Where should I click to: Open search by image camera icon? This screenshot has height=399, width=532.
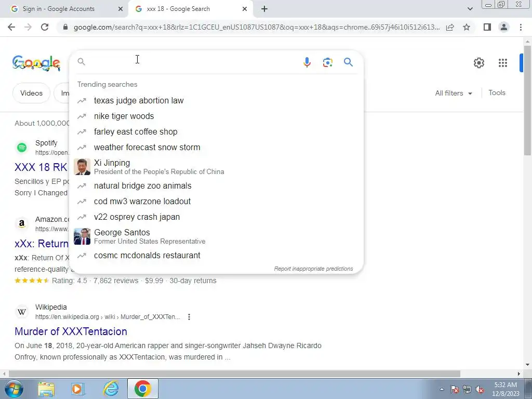pyautogui.click(x=327, y=62)
